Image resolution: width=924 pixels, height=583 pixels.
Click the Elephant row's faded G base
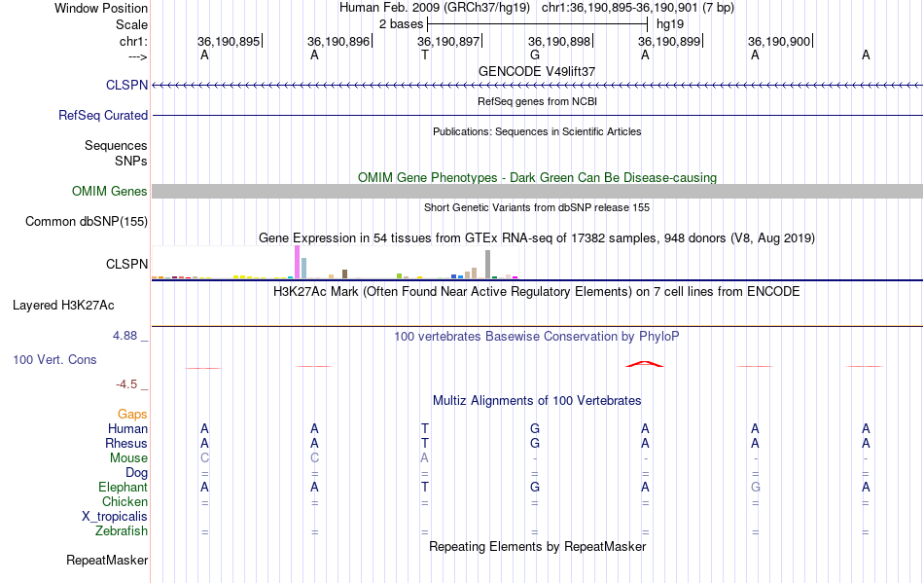[x=755, y=487]
